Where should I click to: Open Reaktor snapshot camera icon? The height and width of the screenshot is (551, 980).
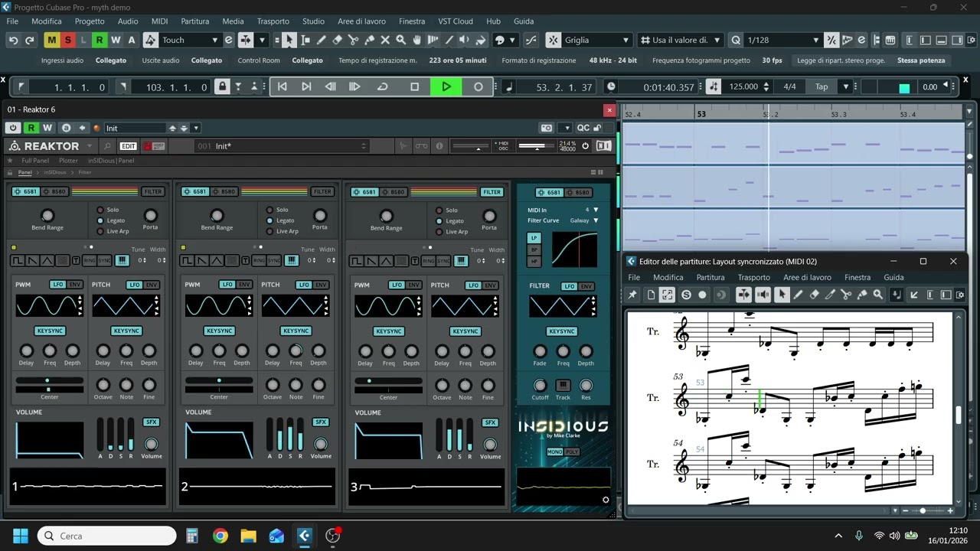[x=547, y=128]
